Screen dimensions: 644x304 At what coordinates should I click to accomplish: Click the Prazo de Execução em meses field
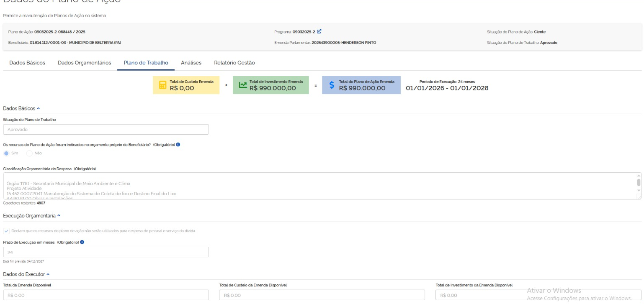point(106,252)
